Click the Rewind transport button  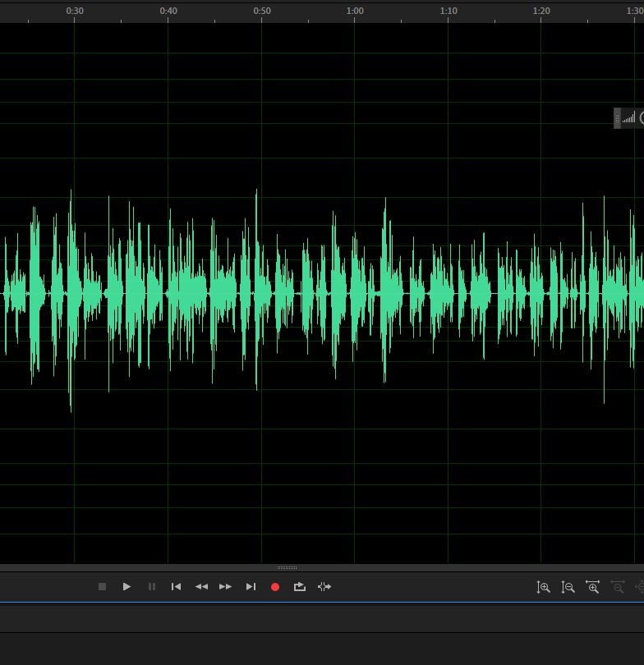(x=201, y=586)
